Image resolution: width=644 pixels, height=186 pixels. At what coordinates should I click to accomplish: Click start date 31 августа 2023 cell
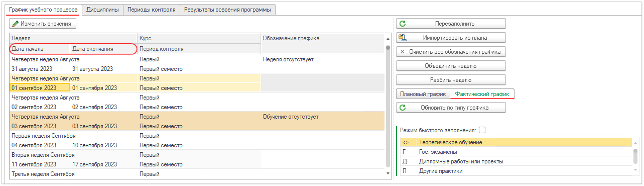point(40,69)
